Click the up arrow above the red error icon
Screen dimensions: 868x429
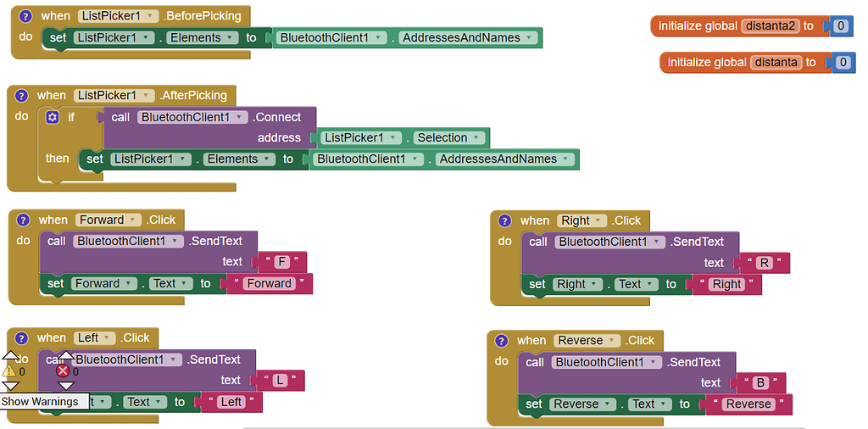click(x=65, y=356)
